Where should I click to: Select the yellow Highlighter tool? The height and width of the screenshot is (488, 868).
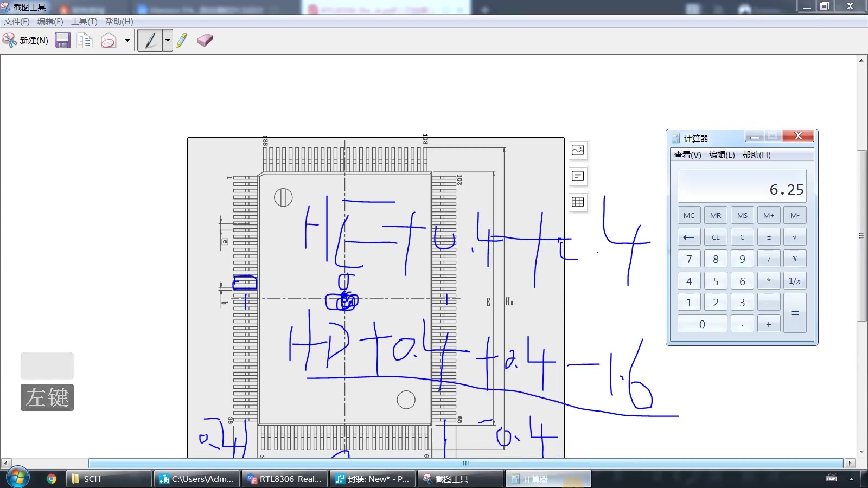(x=182, y=40)
